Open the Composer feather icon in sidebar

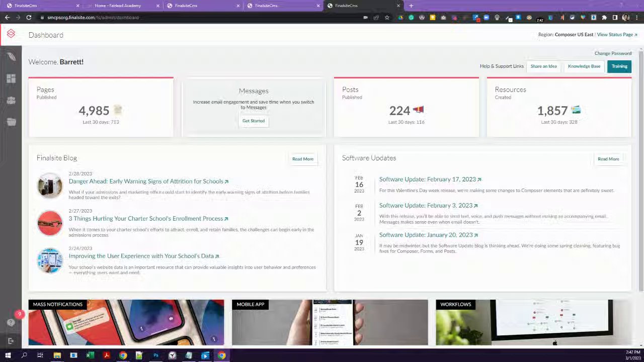(x=11, y=56)
